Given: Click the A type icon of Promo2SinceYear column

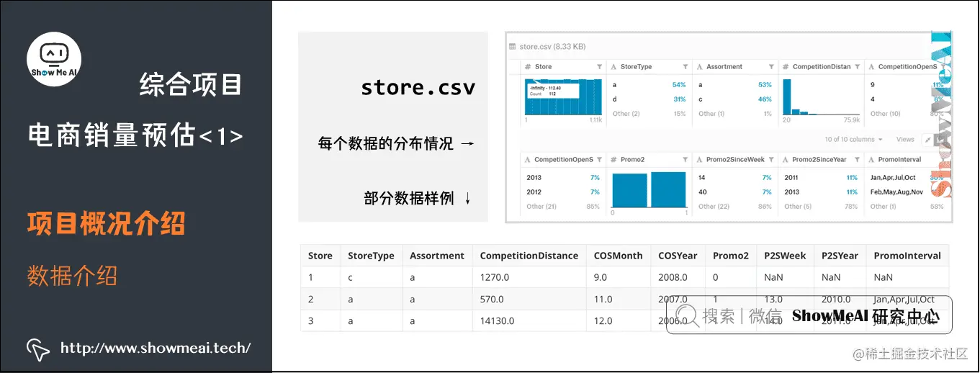Looking at the screenshot, I should [786, 160].
